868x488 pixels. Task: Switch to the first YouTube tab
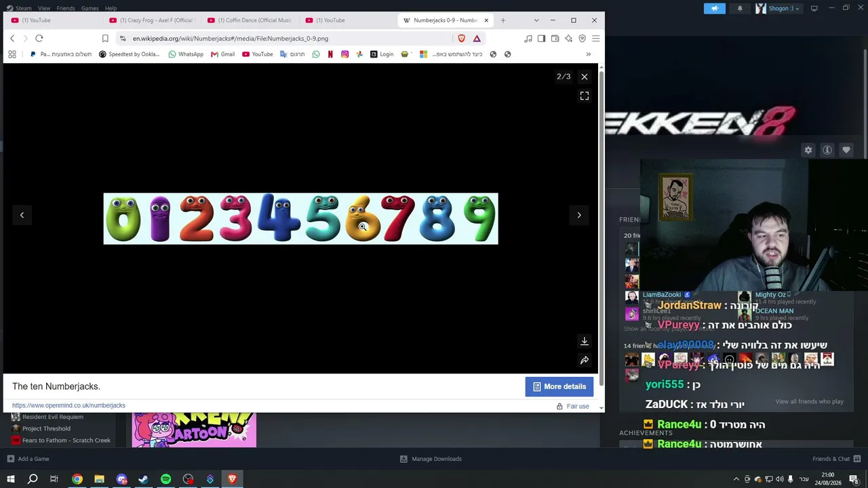(53, 20)
